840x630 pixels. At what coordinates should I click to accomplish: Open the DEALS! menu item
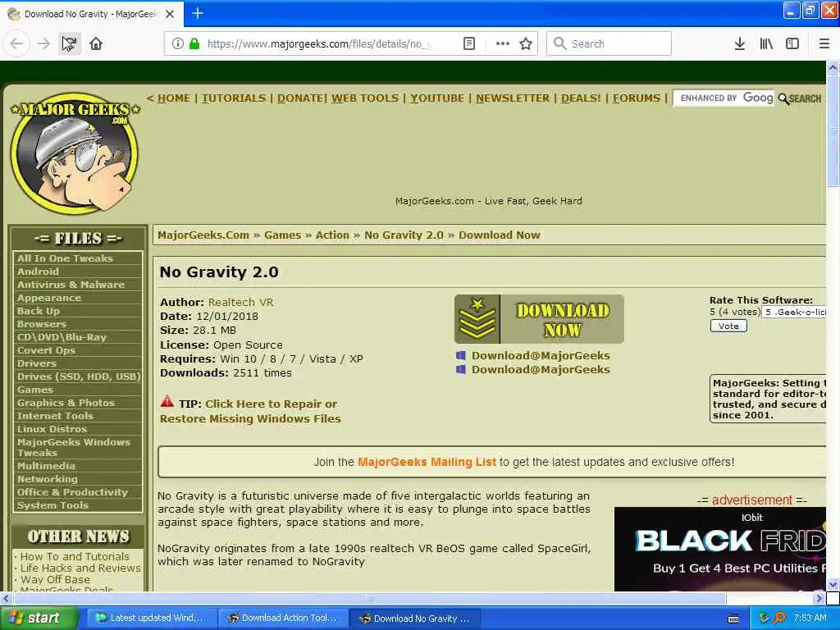click(x=582, y=98)
